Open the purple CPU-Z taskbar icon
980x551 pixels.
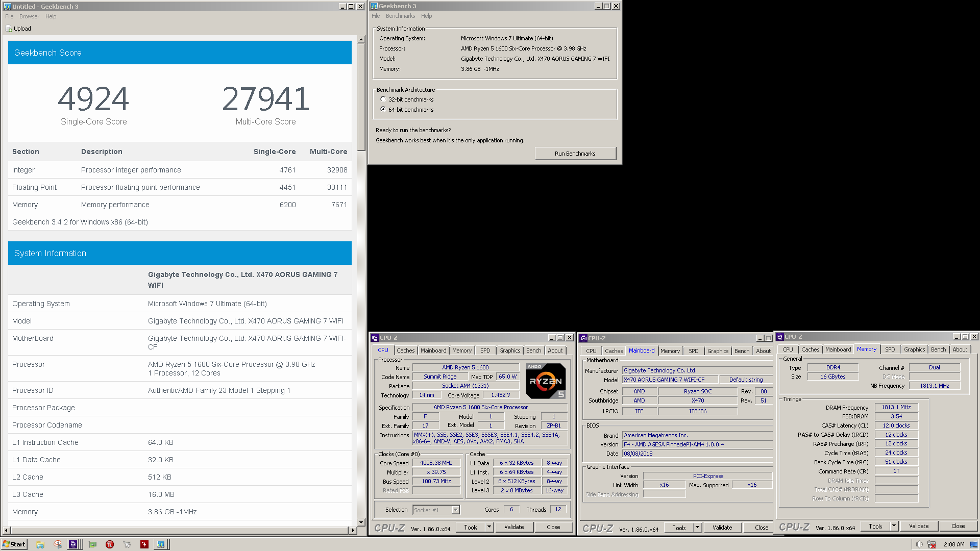point(73,544)
